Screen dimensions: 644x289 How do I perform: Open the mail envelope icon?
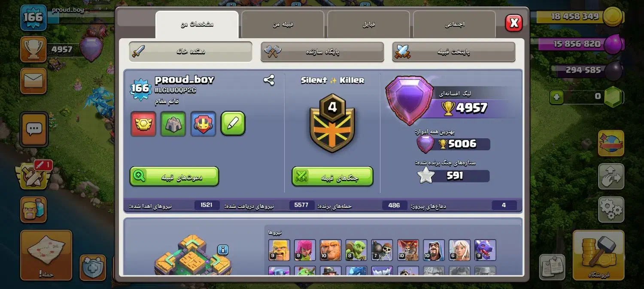pos(33,81)
